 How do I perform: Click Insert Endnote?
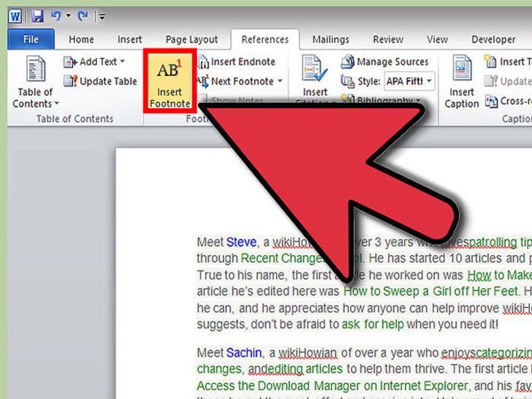(237, 61)
